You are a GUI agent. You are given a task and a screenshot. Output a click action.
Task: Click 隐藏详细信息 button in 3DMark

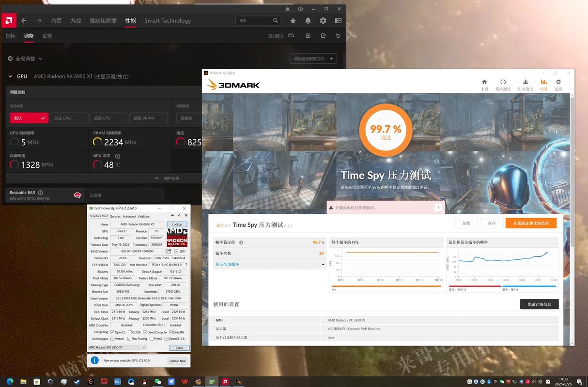(x=539, y=304)
